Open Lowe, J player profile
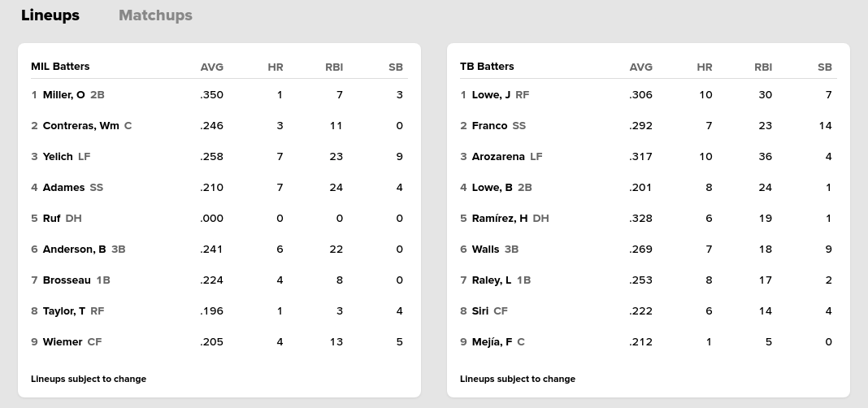 pos(491,95)
